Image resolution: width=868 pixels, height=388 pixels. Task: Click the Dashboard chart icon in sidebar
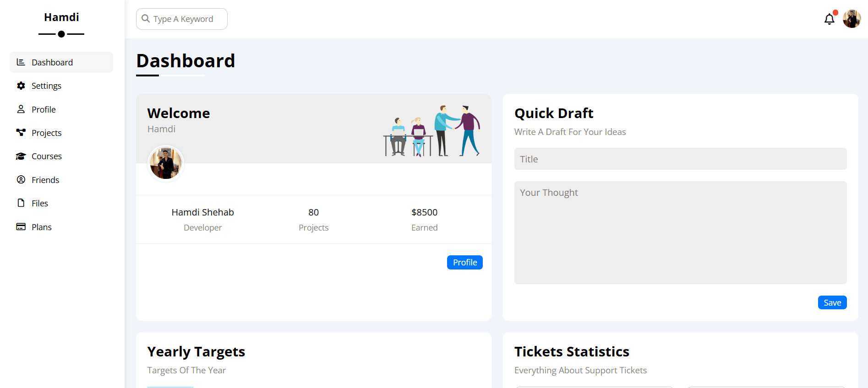(21, 62)
